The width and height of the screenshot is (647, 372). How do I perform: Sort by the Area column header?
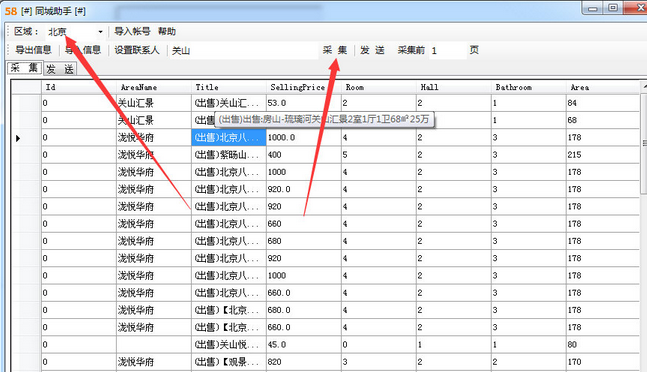[x=603, y=87]
